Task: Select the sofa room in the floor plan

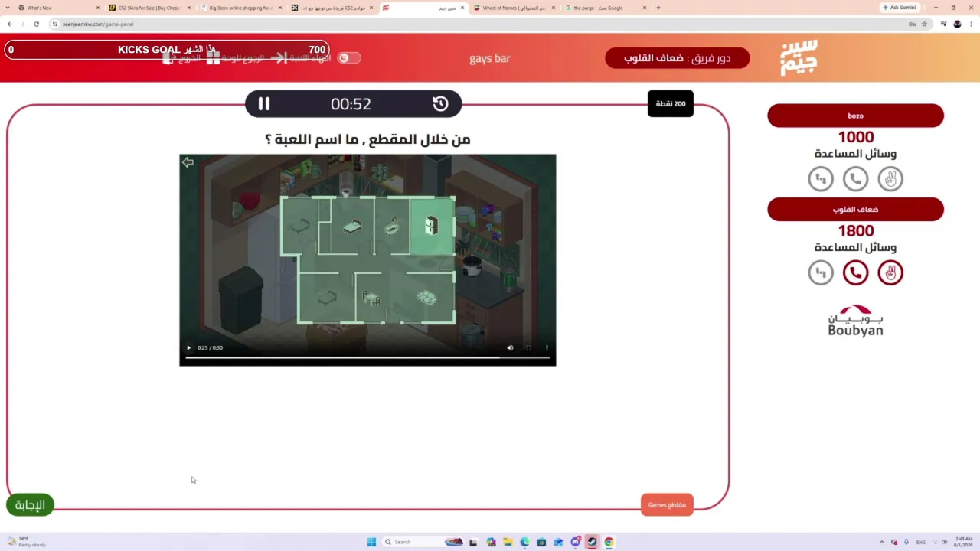Action: (x=426, y=297)
